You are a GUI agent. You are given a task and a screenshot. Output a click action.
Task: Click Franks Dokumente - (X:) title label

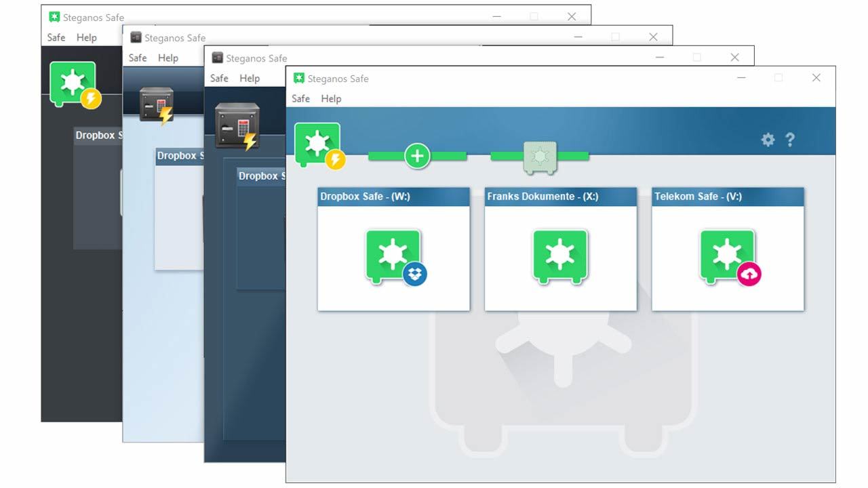542,197
